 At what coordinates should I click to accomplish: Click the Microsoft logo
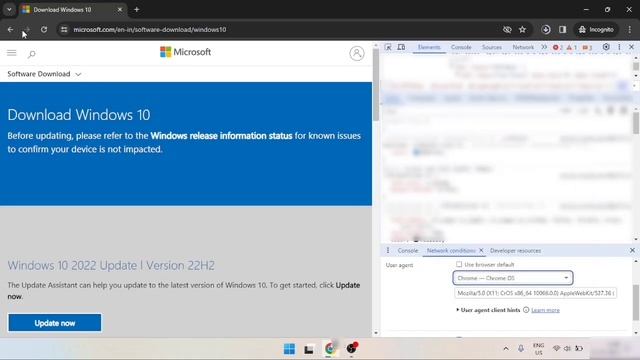tap(185, 52)
